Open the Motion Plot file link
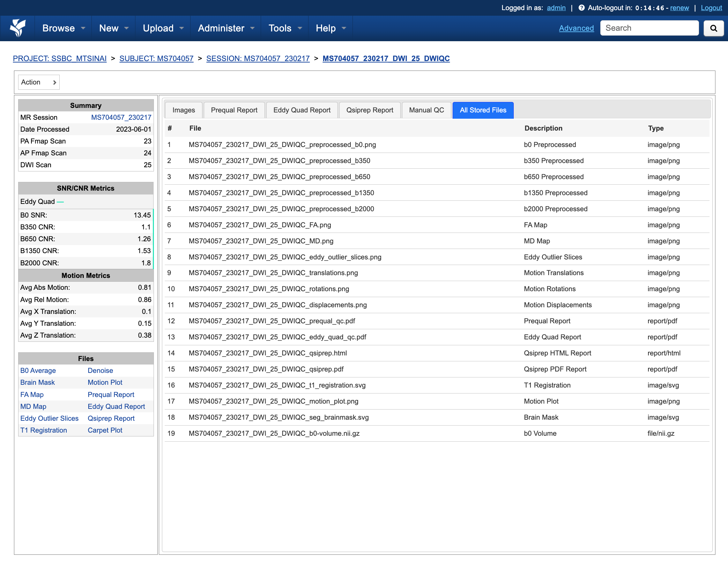 point(105,382)
